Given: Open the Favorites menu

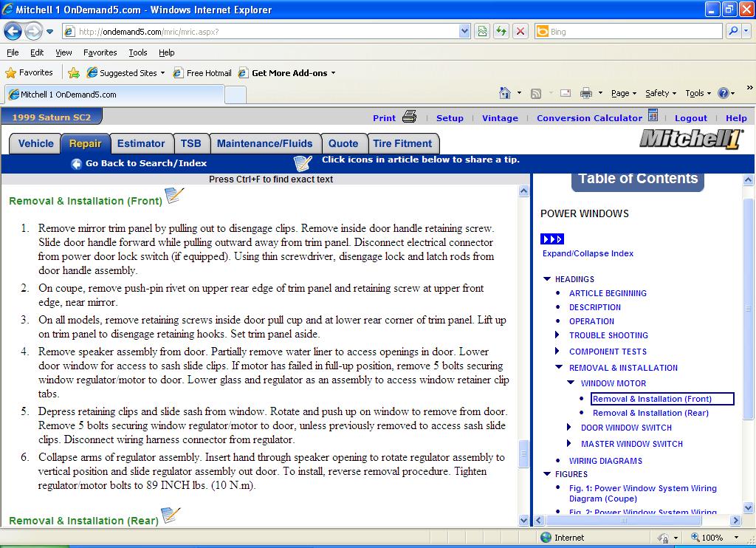Looking at the screenshot, I should (100, 52).
